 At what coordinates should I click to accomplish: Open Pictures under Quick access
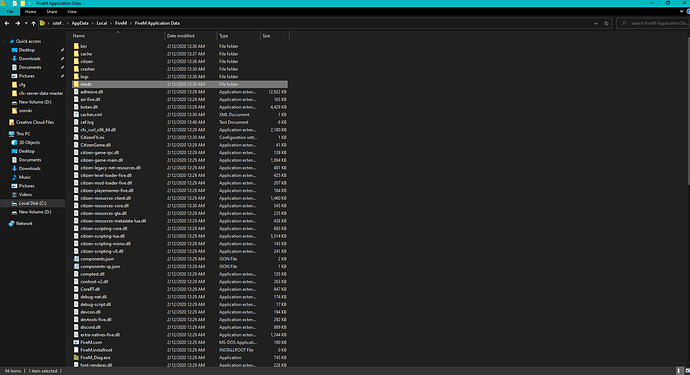click(26, 76)
